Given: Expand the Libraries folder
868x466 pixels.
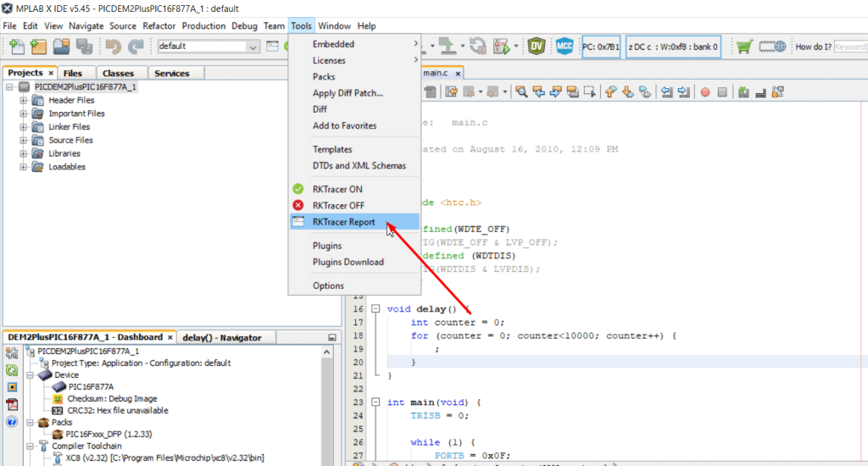Looking at the screenshot, I should click(23, 153).
